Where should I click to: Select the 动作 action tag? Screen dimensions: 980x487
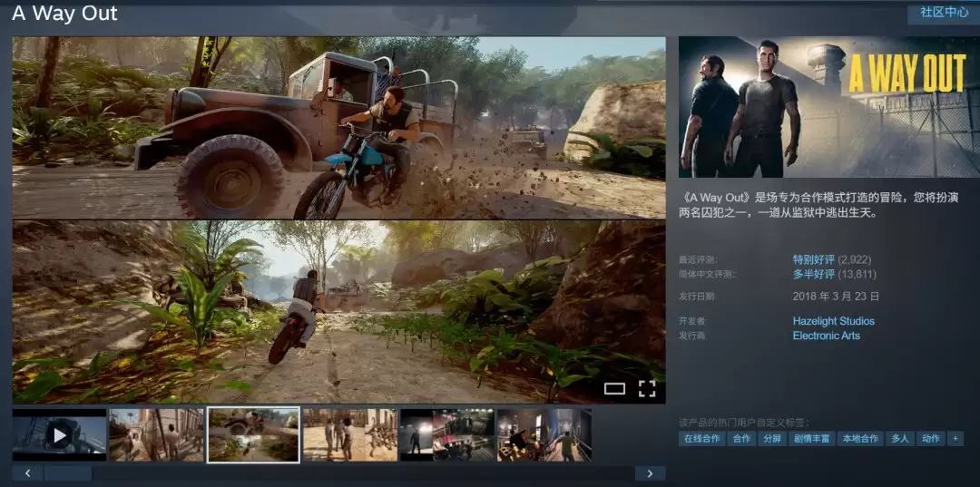930,438
